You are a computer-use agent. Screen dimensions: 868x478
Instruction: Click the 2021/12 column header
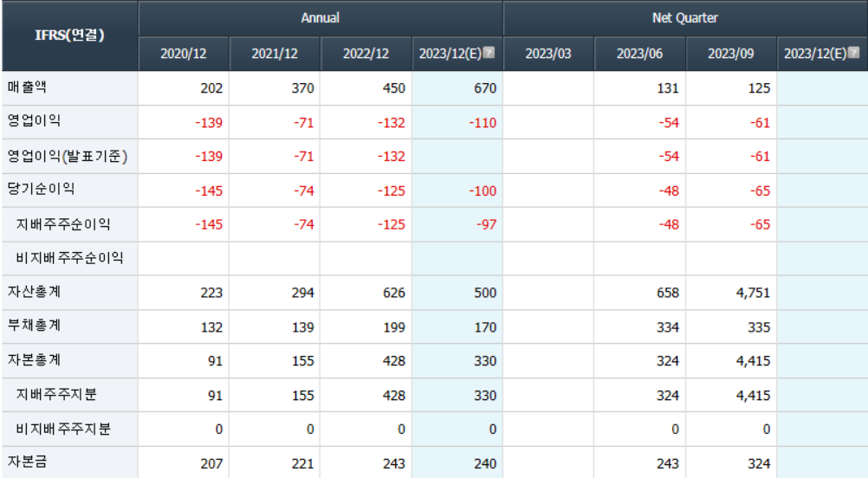click(275, 54)
